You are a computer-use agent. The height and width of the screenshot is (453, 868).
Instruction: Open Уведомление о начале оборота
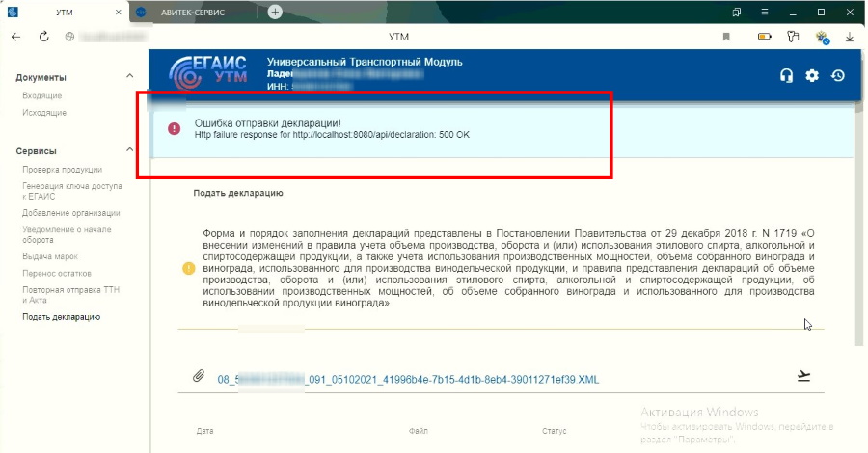[67, 234]
